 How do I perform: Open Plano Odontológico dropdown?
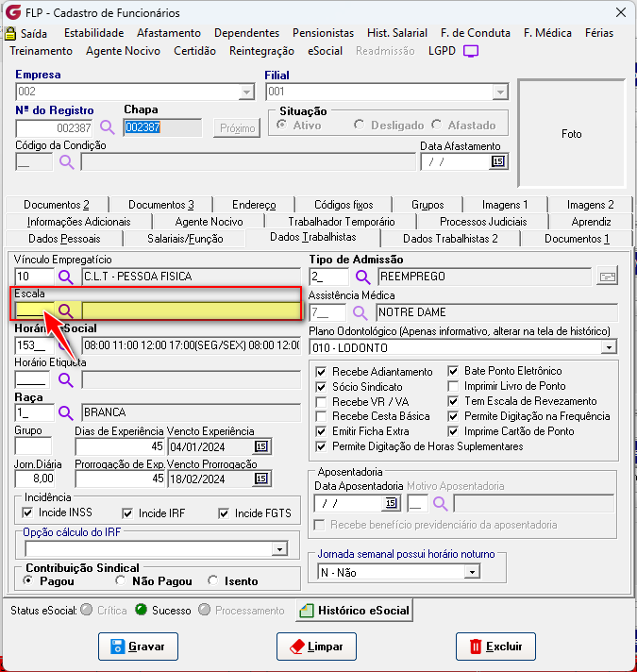coord(609,347)
